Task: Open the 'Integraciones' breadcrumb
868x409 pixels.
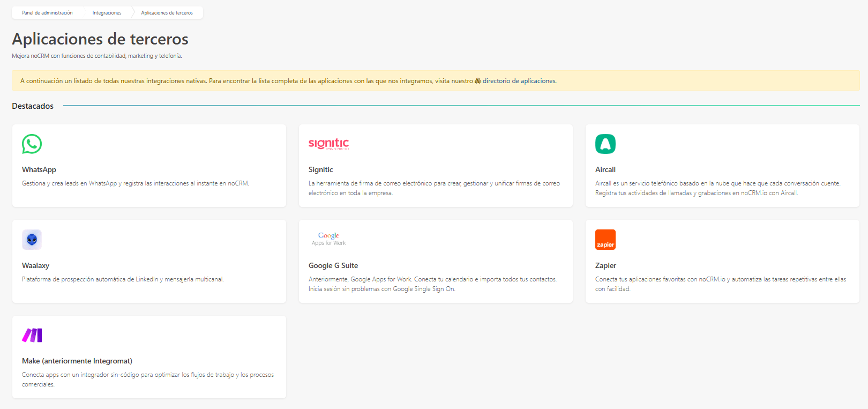Action: [x=107, y=13]
